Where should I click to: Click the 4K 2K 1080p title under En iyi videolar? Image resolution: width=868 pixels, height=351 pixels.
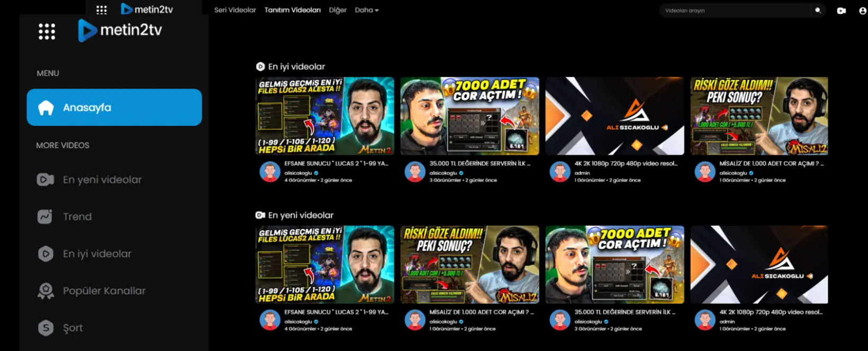tap(626, 164)
